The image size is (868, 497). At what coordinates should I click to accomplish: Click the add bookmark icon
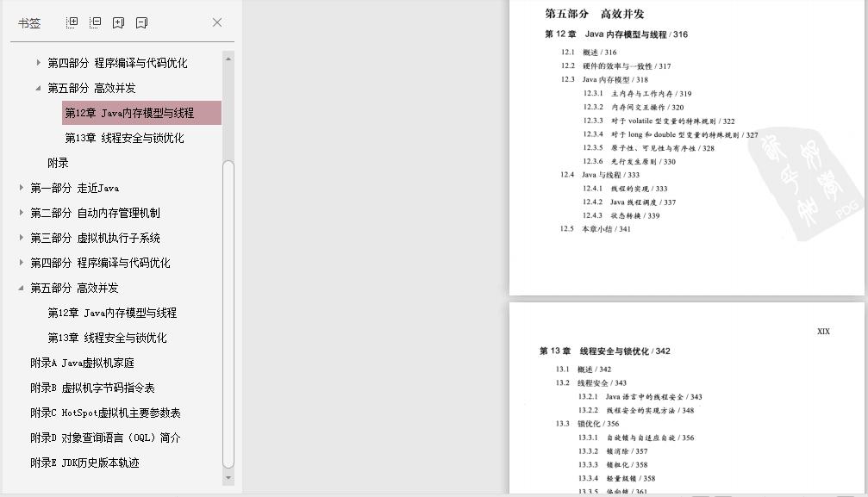tap(116, 22)
